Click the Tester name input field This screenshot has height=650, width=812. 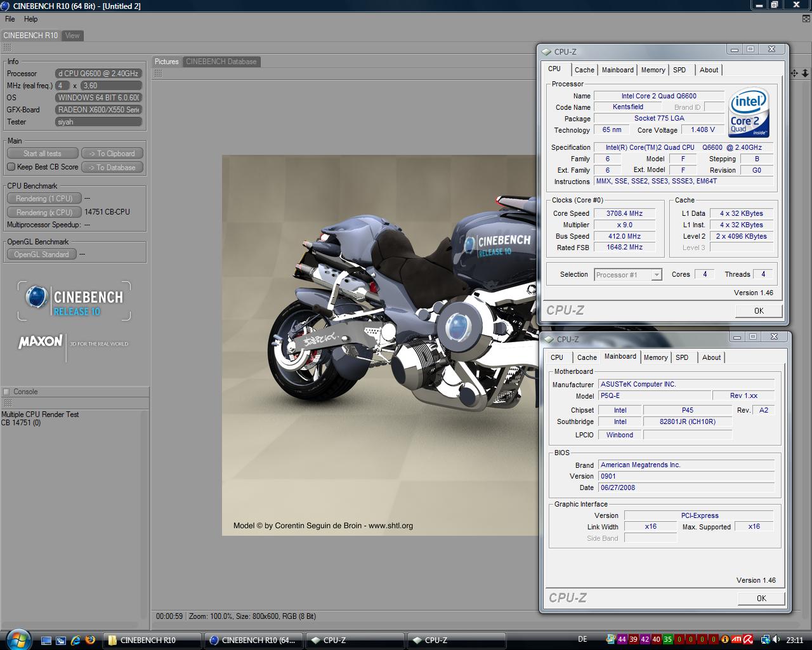pos(98,122)
